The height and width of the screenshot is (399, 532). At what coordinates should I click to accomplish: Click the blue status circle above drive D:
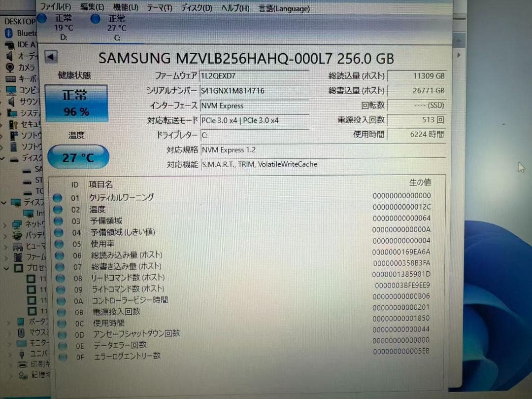pyautogui.click(x=42, y=18)
